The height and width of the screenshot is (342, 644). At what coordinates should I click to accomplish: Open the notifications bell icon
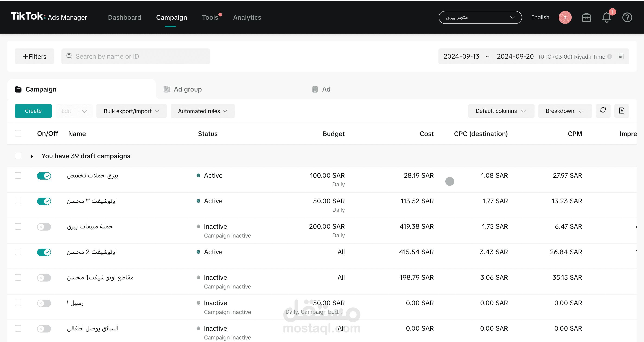pyautogui.click(x=606, y=17)
